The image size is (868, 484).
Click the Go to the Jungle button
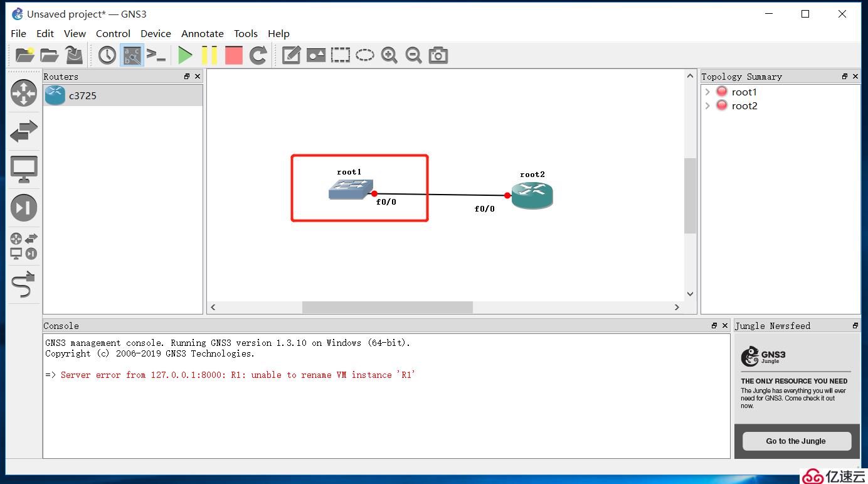point(797,441)
